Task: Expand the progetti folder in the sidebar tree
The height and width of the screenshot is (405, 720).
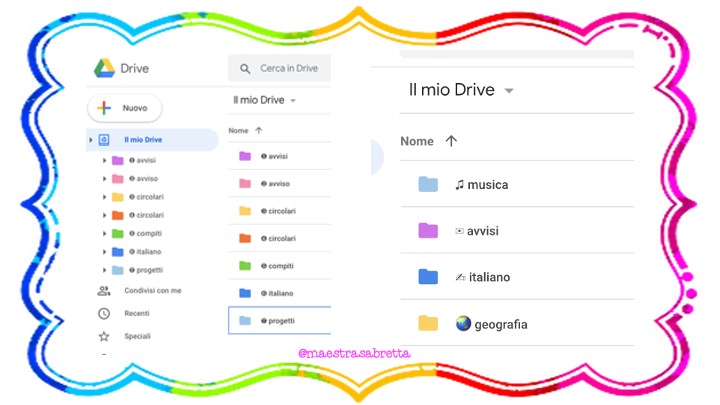Action: 105,270
